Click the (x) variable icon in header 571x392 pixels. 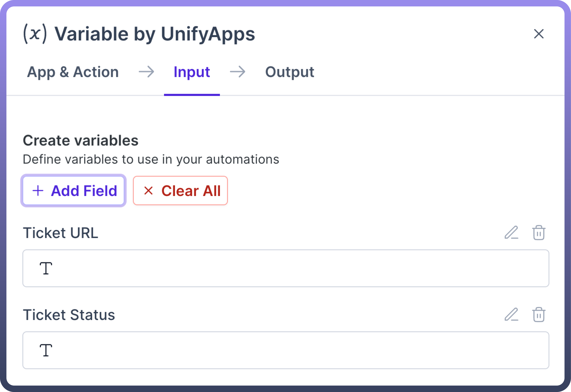pos(35,34)
